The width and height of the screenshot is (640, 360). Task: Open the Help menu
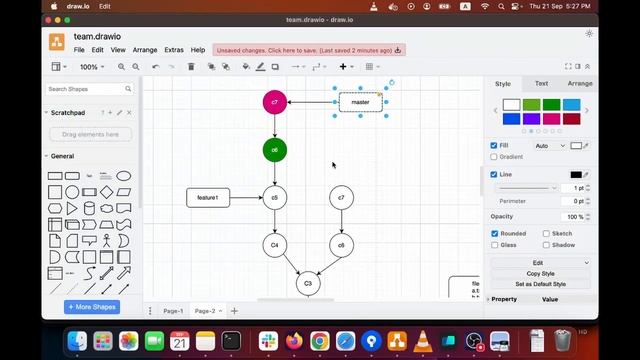coord(198,50)
